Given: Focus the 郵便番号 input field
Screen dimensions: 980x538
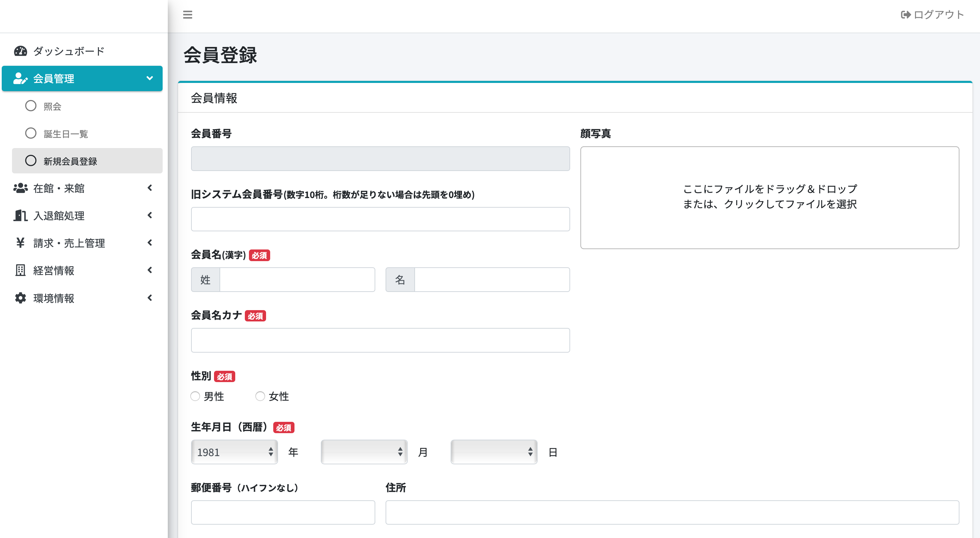Looking at the screenshot, I should pyautogui.click(x=283, y=513).
